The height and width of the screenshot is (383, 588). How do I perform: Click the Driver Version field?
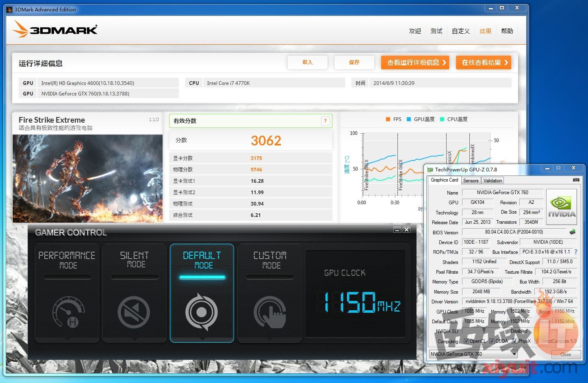pyautogui.click(x=519, y=301)
